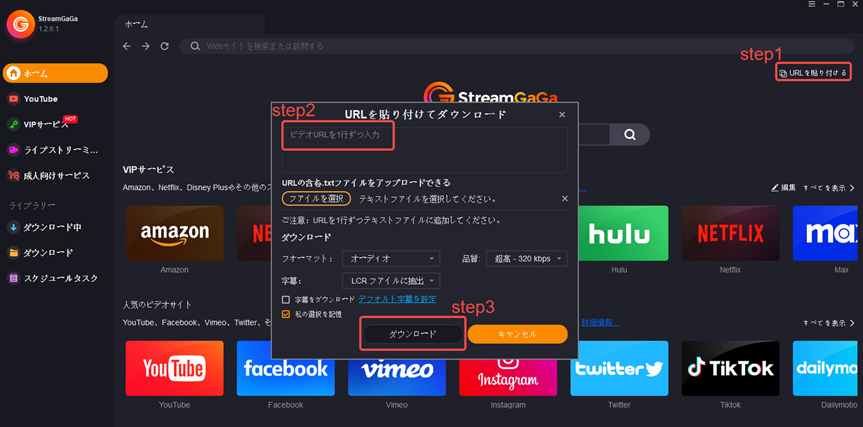The image size is (863, 427).
Task: Open the 品質 quality dropdown
Action: coord(527,258)
